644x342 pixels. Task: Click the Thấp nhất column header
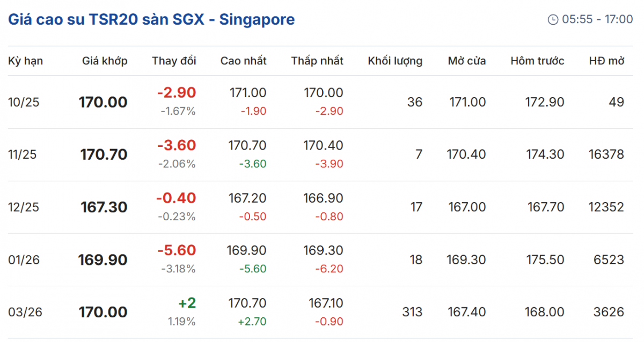coord(317,61)
